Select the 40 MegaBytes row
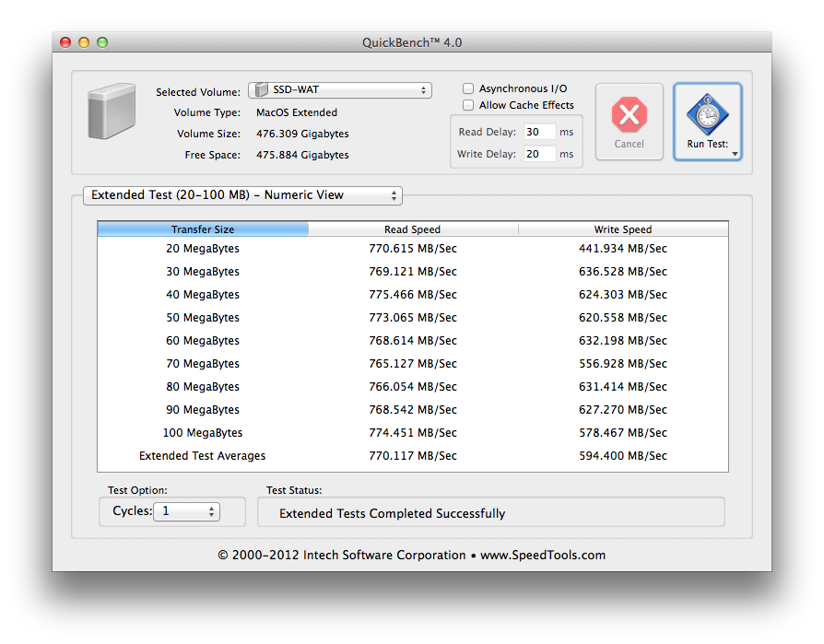 (x=413, y=295)
